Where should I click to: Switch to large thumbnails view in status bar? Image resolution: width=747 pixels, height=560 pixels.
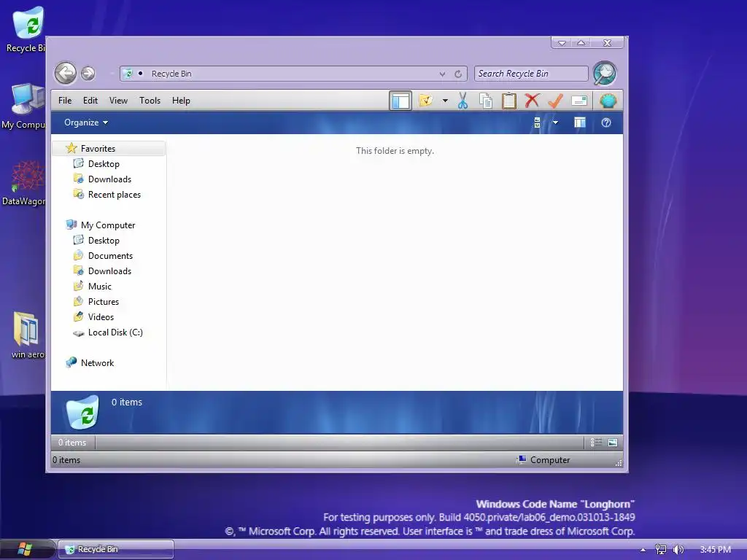[613, 443]
